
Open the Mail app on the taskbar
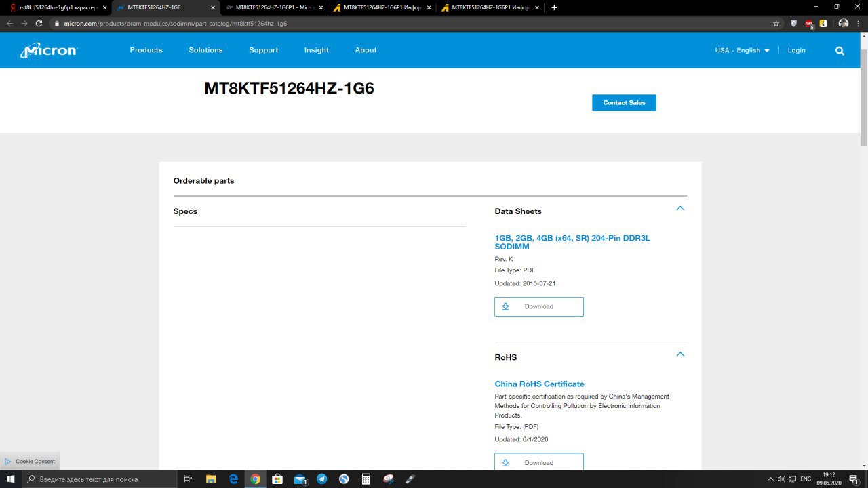[300, 479]
